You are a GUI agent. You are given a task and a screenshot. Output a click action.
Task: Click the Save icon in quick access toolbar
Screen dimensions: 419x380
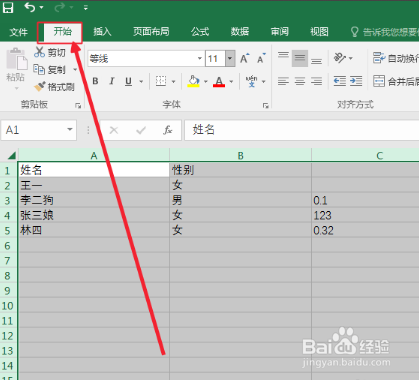(8, 7)
